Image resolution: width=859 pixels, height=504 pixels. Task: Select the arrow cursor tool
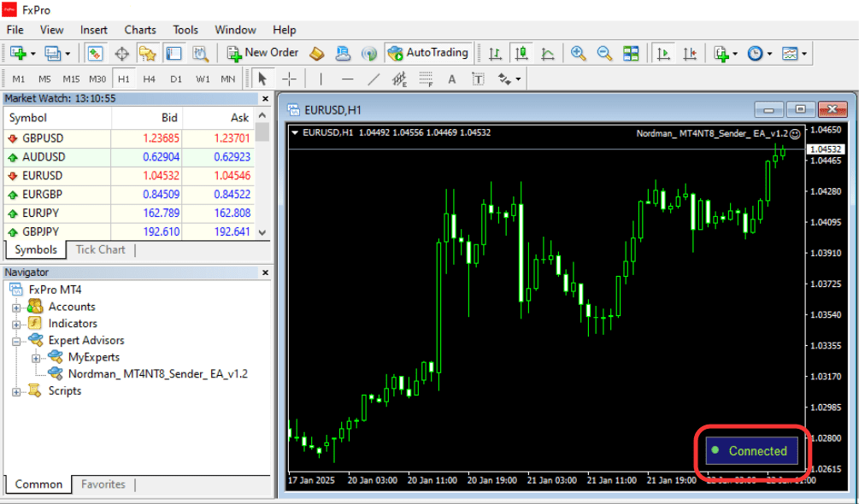(x=262, y=79)
